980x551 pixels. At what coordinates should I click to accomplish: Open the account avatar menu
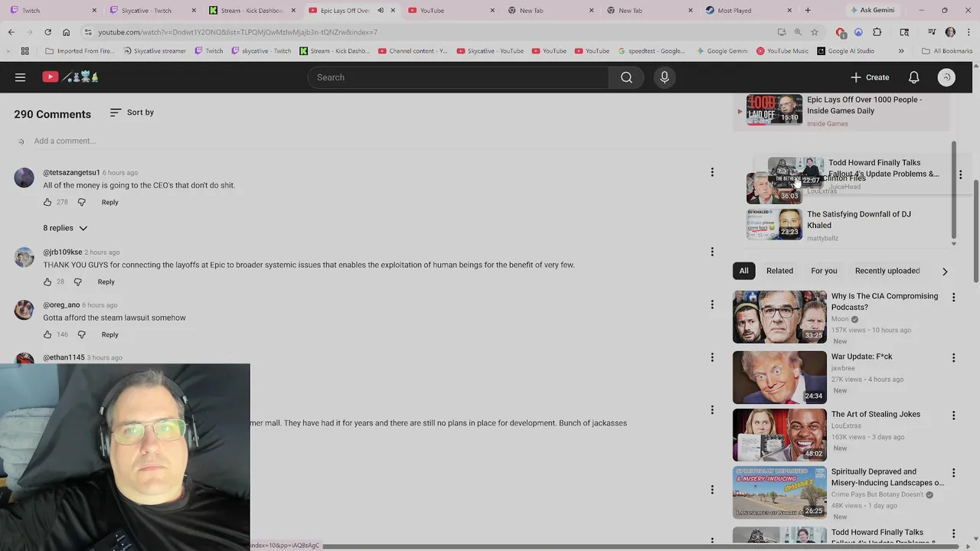click(x=946, y=77)
